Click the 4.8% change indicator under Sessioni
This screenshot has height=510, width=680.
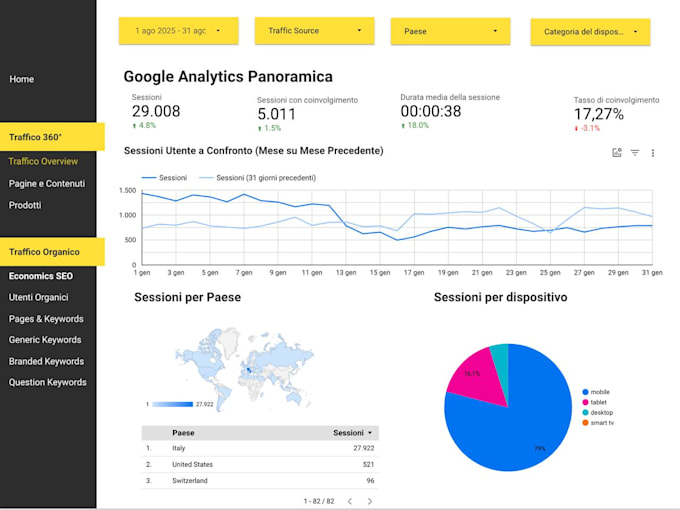point(144,125)
